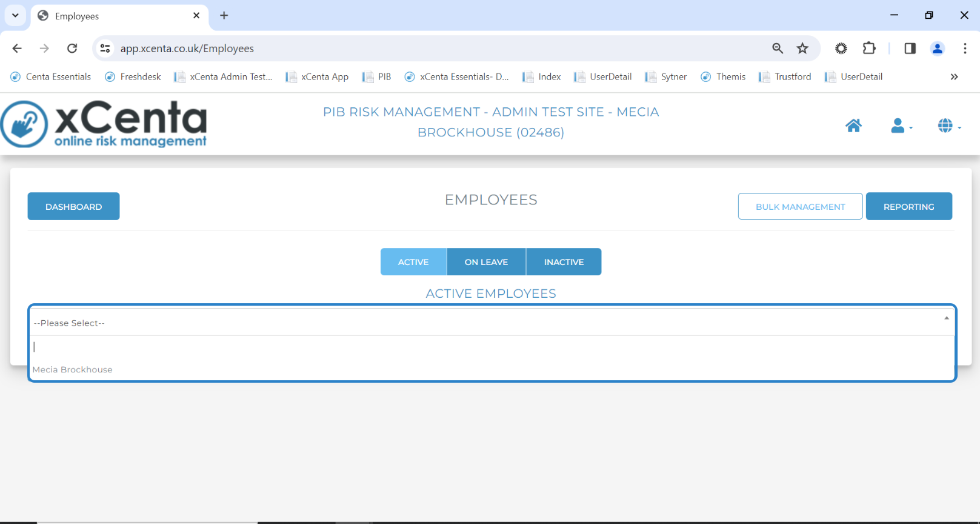The height and width of the screenshot is (524, 980).
Task: Open Sytner bookmark
Action: click(x=665, y=77)
